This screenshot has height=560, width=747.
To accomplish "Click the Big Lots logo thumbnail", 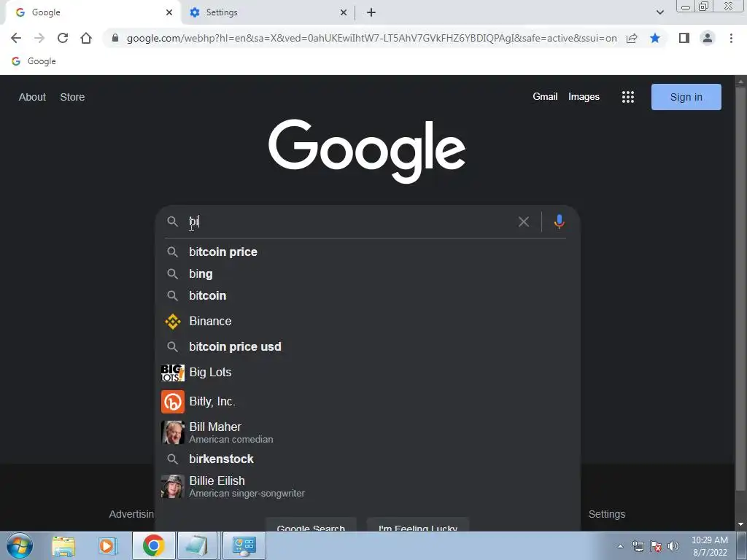I will pyautogui.click(x=172, y=373).
